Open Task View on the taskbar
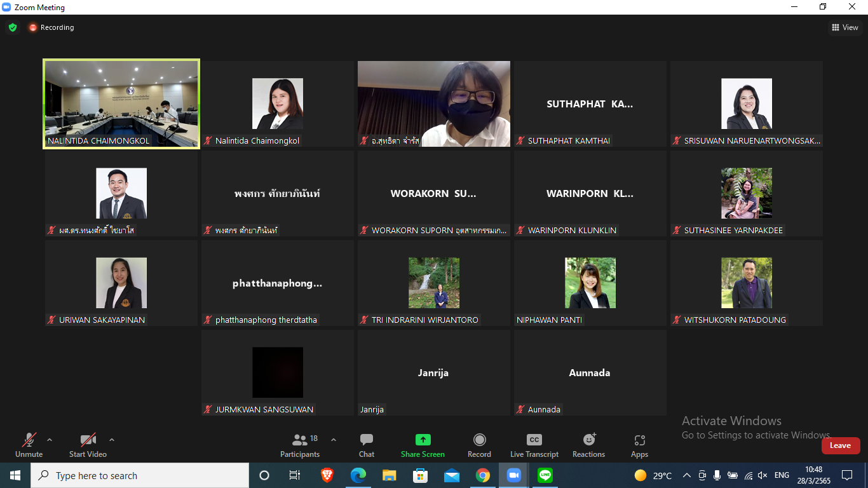868x488 pixels. (x=295, y=475)
